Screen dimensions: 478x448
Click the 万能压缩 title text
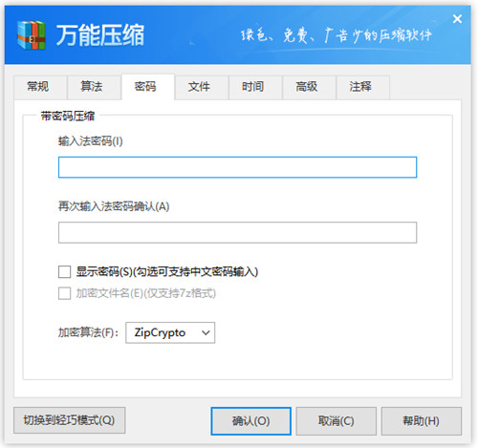pos(100,35)
